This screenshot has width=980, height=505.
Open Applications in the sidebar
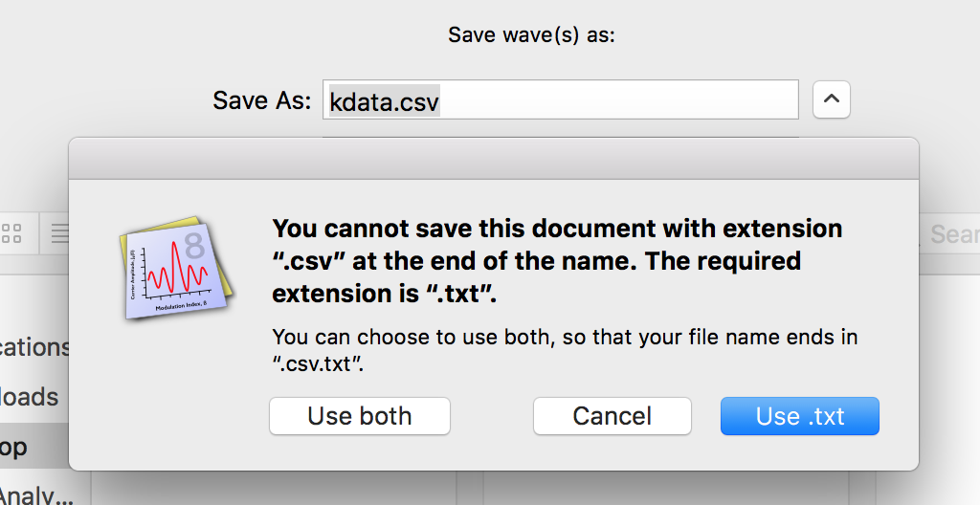pyautogui.click(x=34, y=347)
